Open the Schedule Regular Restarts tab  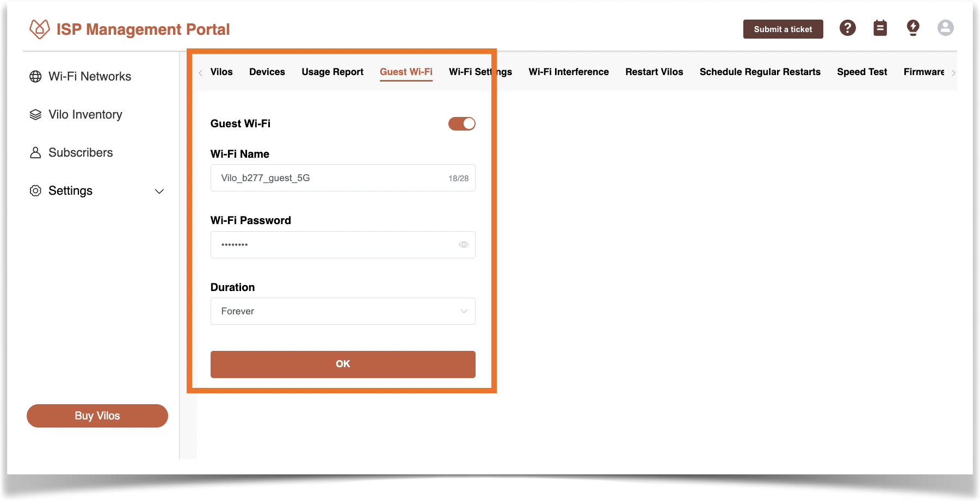760,72
